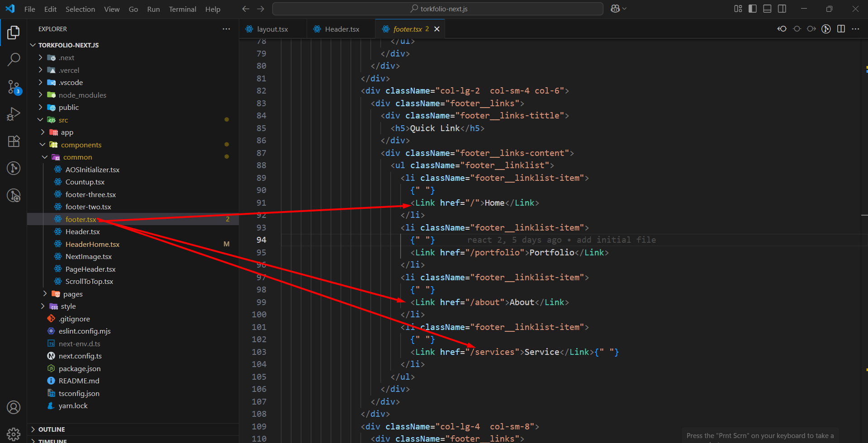This screenshot has height=443, width=868.
Task: Open the Selection menu
Action: click(x=80, y=9)
